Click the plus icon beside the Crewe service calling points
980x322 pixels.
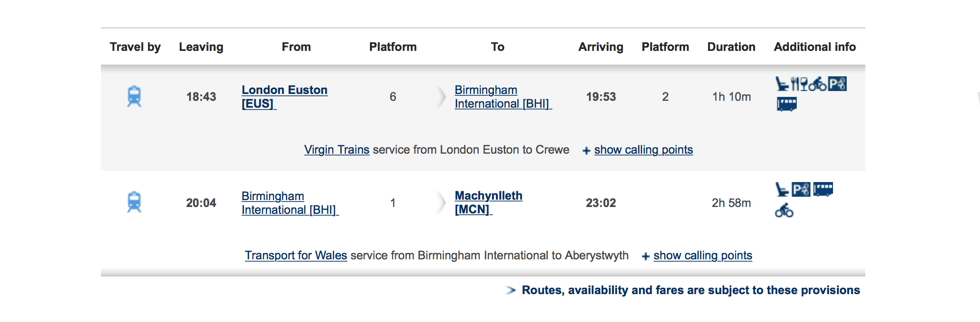586,151
